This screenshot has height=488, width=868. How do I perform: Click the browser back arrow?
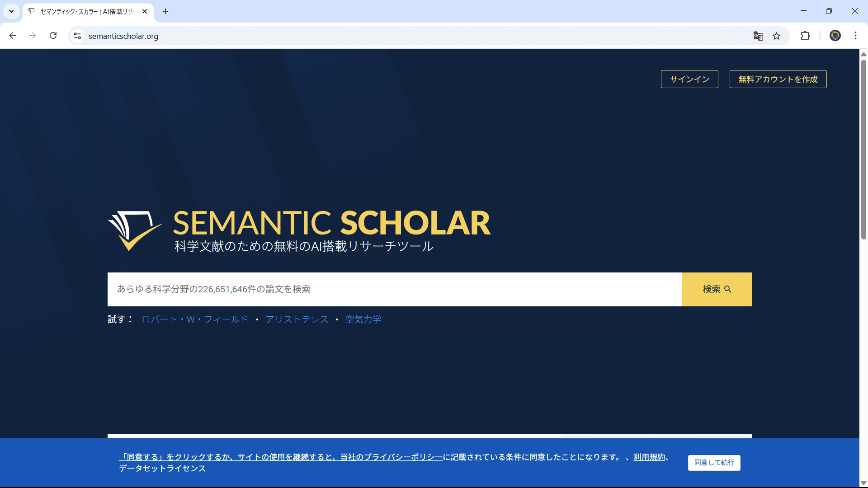coord(13,36)
